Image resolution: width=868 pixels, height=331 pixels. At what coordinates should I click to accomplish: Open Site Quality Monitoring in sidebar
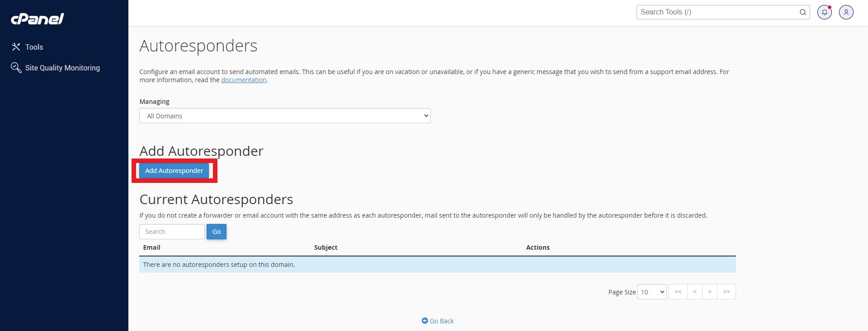pyautogui.click(x=62, y=68)
